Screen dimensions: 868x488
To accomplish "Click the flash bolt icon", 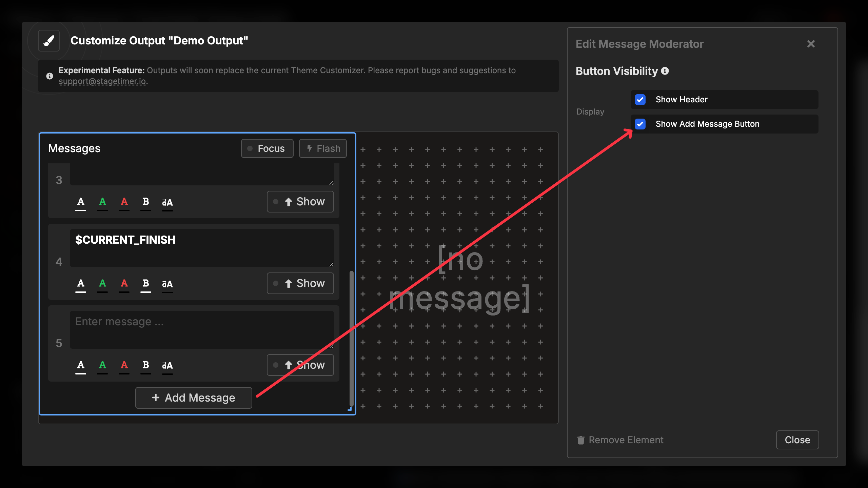I will 310,148.
